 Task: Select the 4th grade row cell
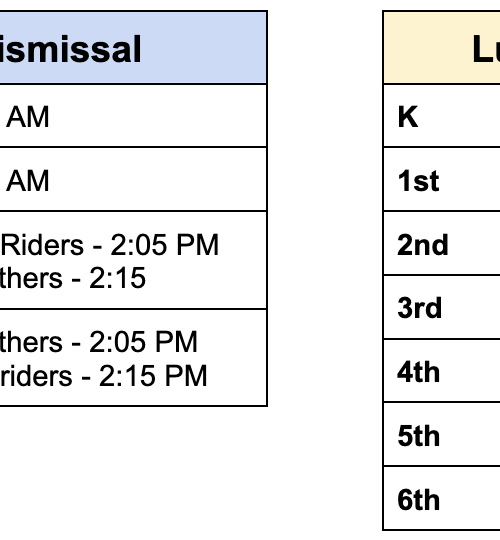(x=442, y=371)
